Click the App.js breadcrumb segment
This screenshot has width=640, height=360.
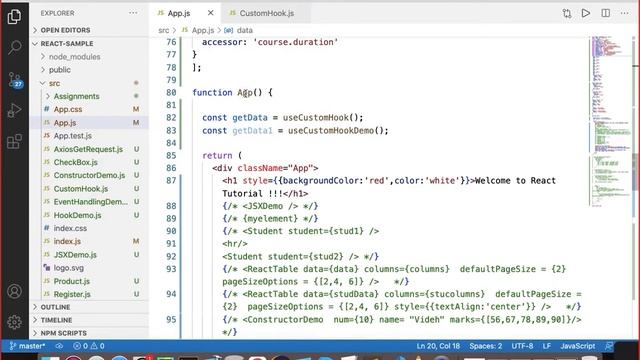pos(198,30)
